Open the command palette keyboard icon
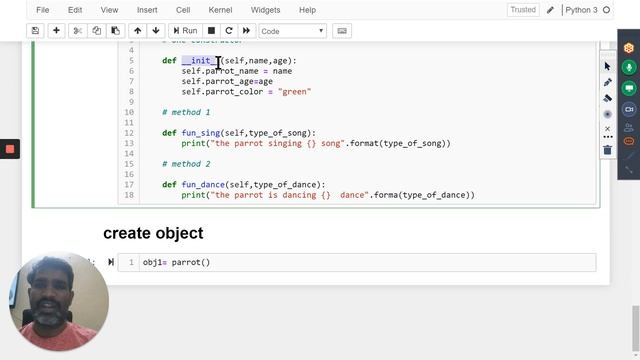 point(342,31)
